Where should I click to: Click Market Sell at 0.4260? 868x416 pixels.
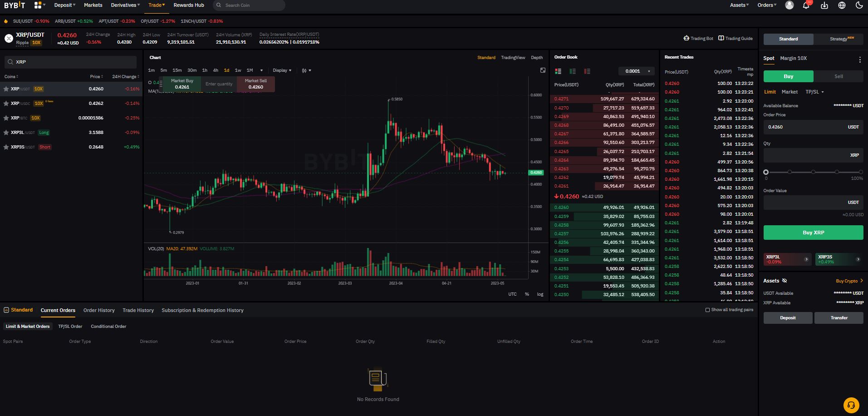pos(256,84)
